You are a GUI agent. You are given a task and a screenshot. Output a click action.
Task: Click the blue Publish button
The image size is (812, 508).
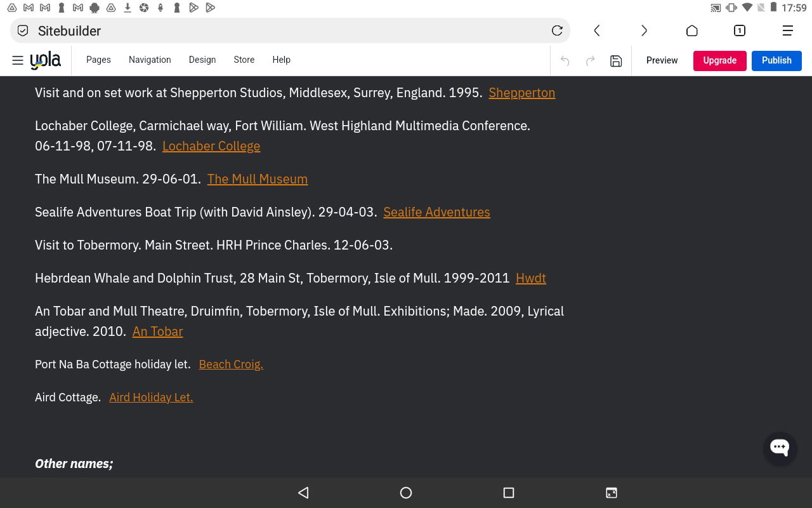point(776,60)
